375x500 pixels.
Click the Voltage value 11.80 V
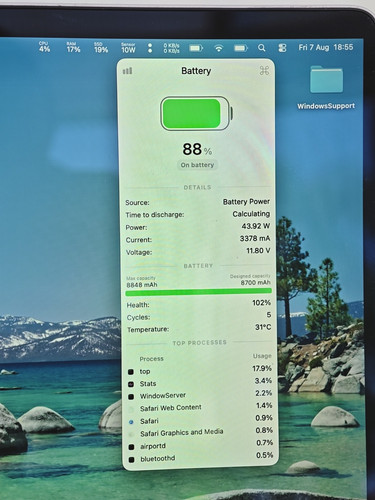[258, 251]
